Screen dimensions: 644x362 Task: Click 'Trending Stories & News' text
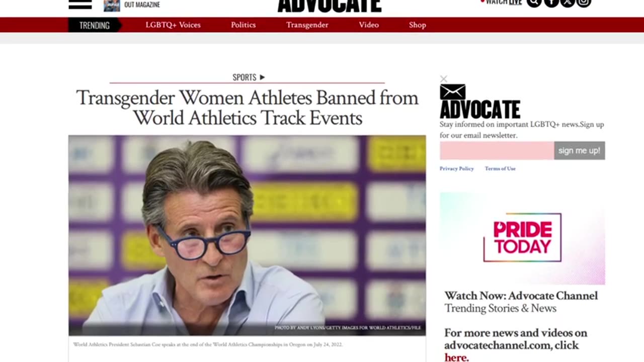point(500,308)
